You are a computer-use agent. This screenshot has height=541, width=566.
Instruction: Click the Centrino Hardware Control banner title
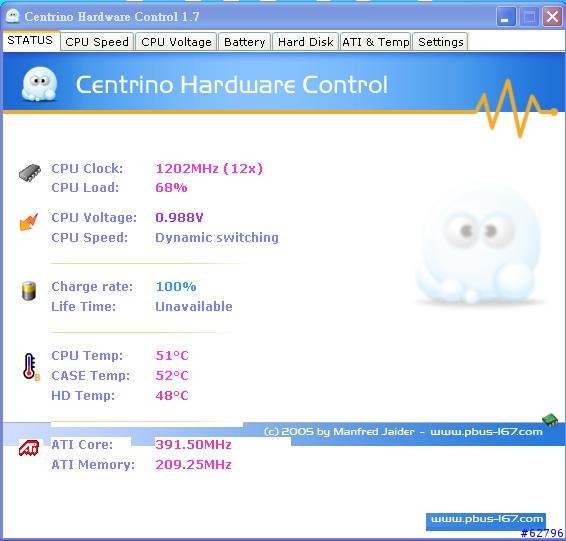point(232,85)
